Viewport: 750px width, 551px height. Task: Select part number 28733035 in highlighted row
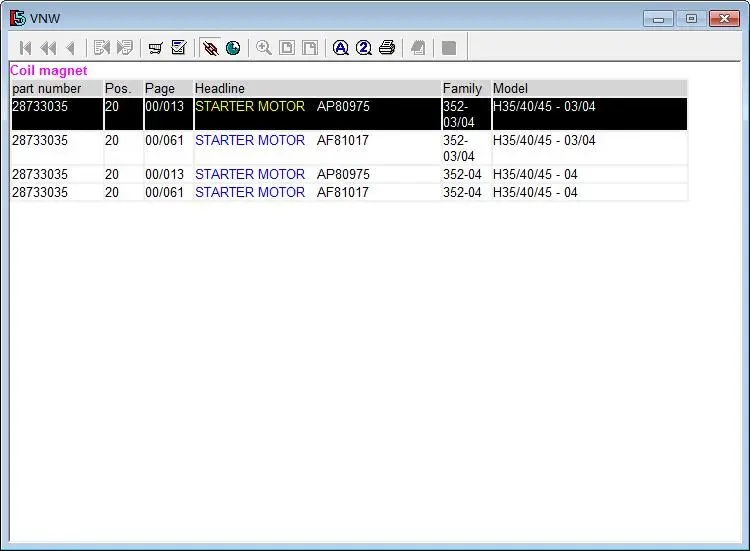(40, 106)
